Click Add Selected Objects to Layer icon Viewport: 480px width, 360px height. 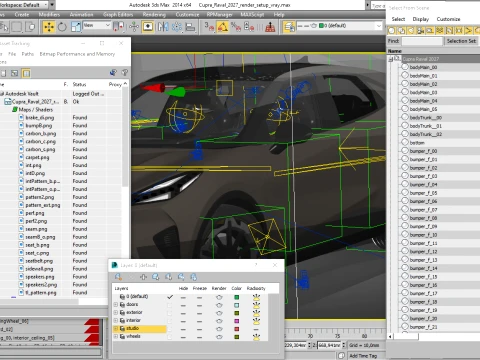click(x=143, y=277)
